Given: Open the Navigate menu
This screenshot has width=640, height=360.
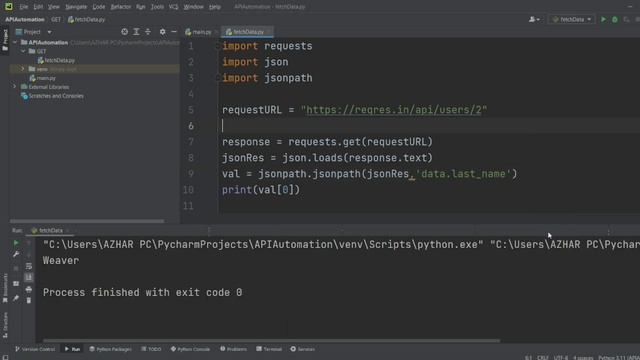Looking at the screenshot, I should click(x=76, y=7).
